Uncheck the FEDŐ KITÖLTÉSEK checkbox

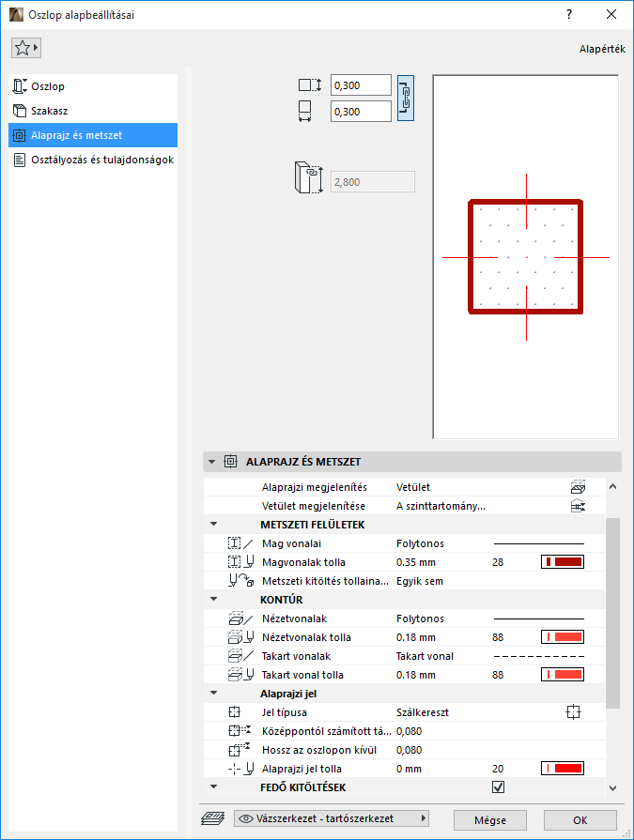click(x=499, y=787)
